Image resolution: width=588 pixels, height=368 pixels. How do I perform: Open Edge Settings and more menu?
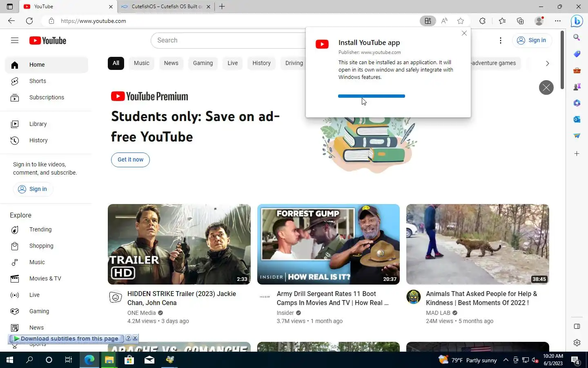pos(558,21)
